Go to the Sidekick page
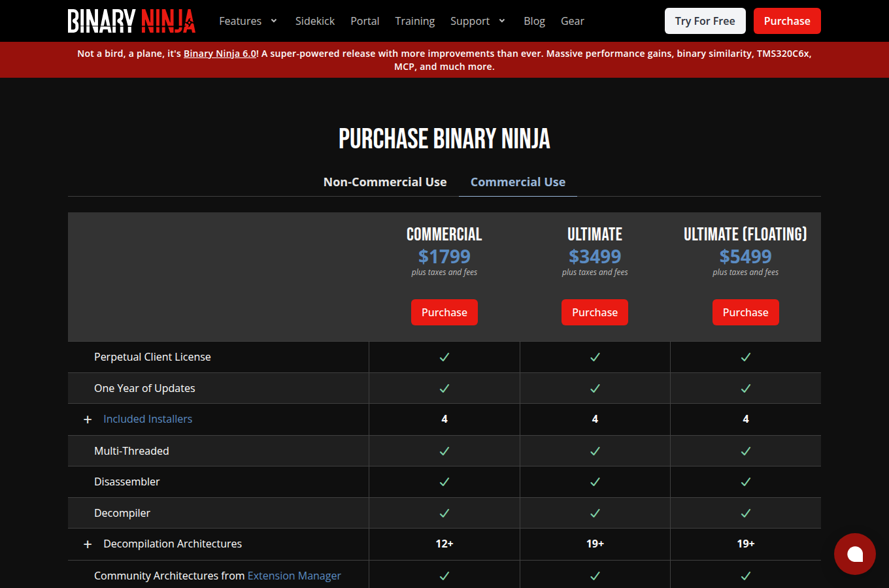Screen dimensions: 889x588 click(315, 21)
